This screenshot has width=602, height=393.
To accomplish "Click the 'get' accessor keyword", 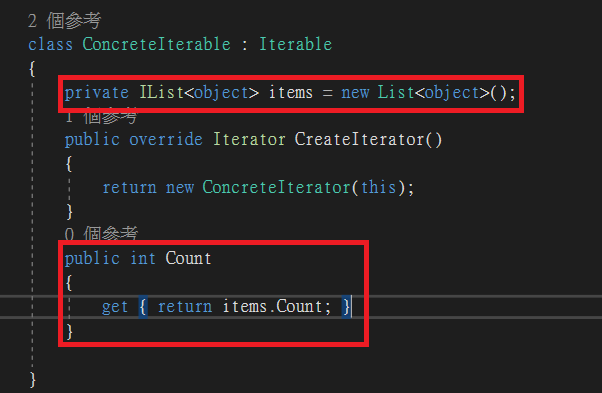I will point(115,307).
